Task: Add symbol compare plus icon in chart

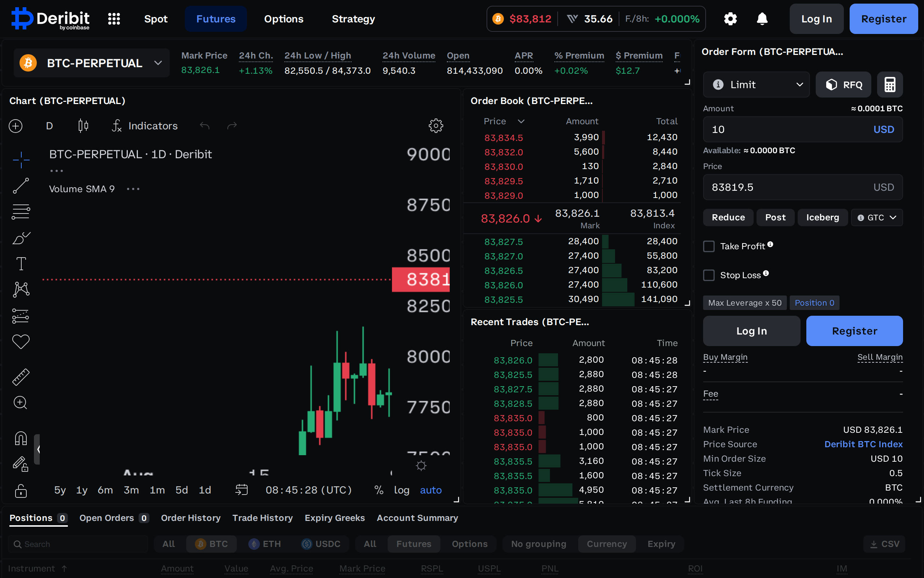Action: coord(16,126)
